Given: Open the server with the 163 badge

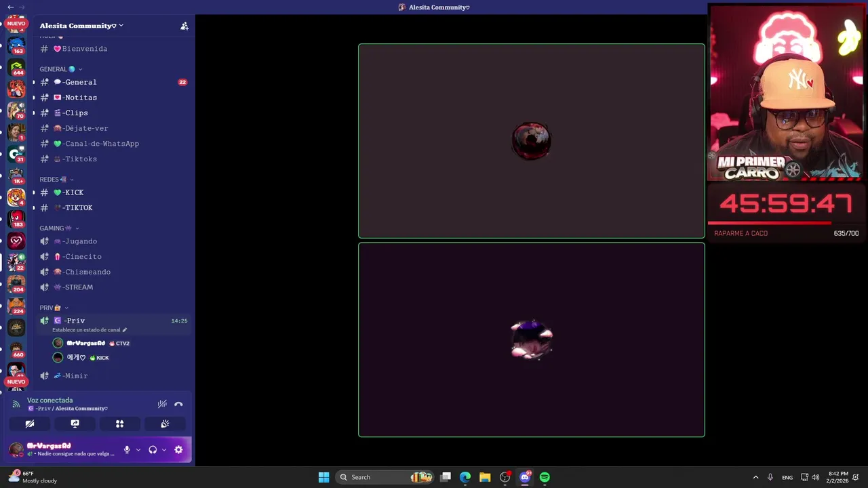Looking at the screenshot, I should [16, 46].
